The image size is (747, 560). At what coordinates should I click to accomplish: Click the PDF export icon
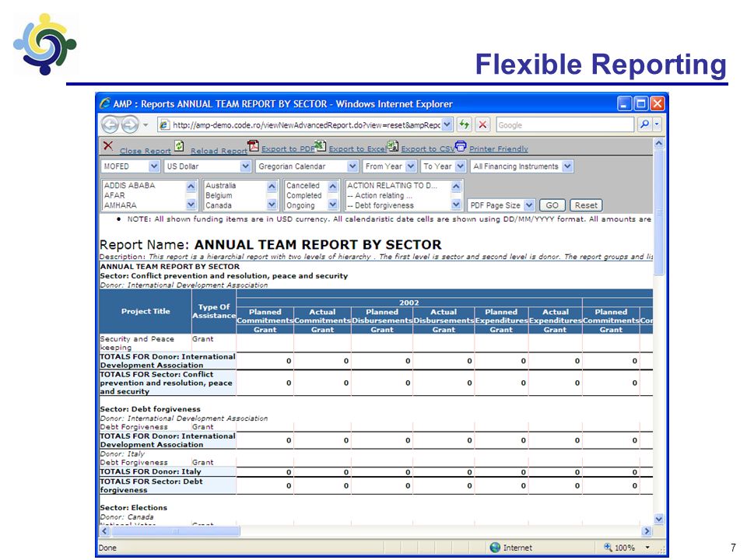click(253, 145)
